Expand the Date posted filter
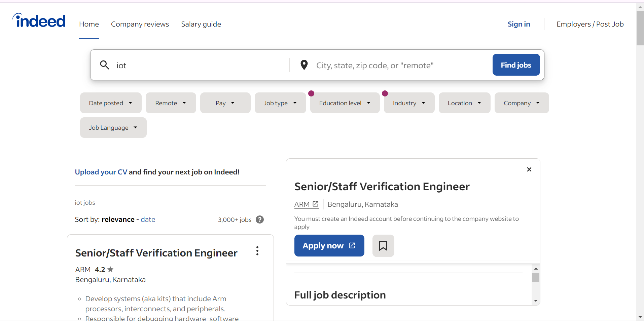Image resolution: width=644 pixels, height=321 pixels. pos(111,103)
